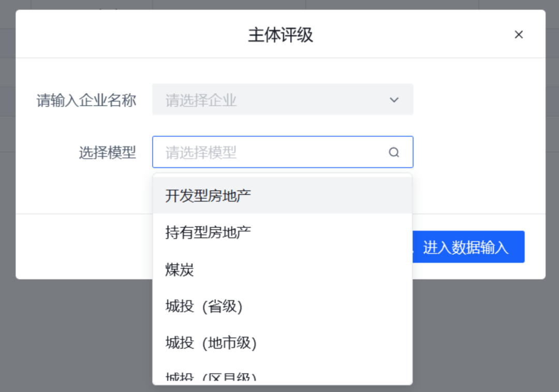Click the 请输入企业名称 field label
The height and width of the screenshot is (392, 559).
(x=86, y=100)
